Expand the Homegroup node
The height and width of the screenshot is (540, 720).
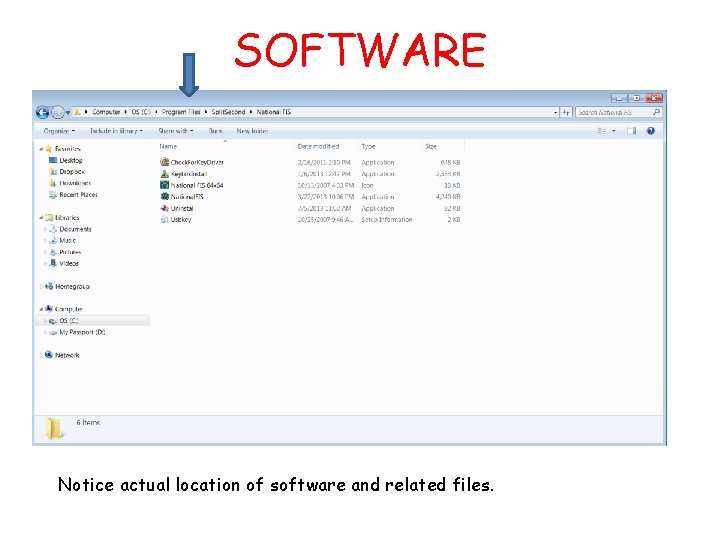(41, 287)
